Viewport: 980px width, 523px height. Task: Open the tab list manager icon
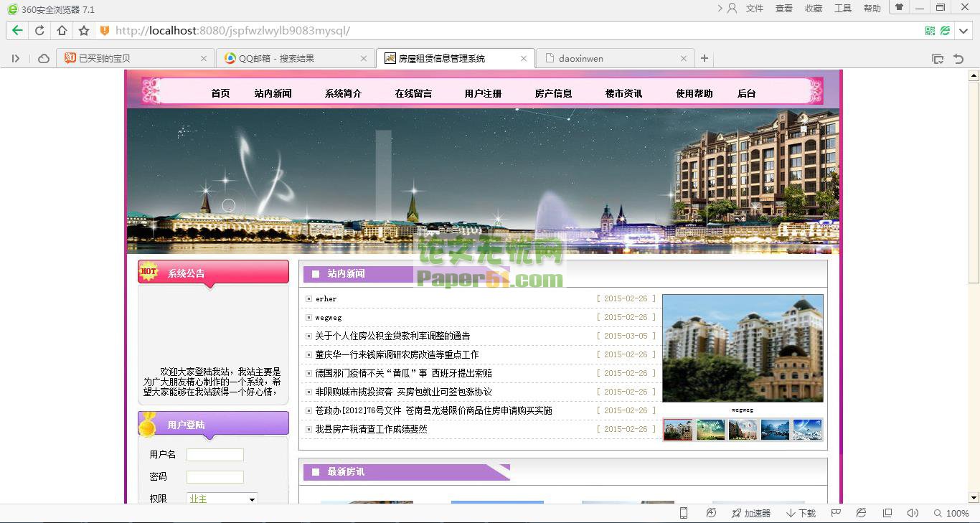(937, 58)
